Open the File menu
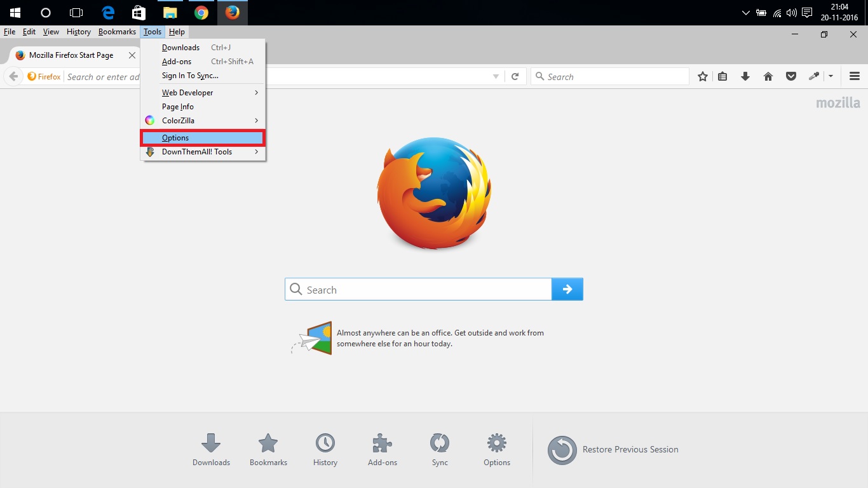 click(x=10, y=32)
